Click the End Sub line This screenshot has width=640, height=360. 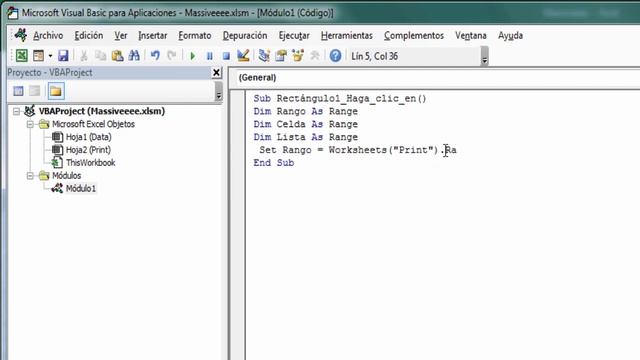(x=273, y=162)
